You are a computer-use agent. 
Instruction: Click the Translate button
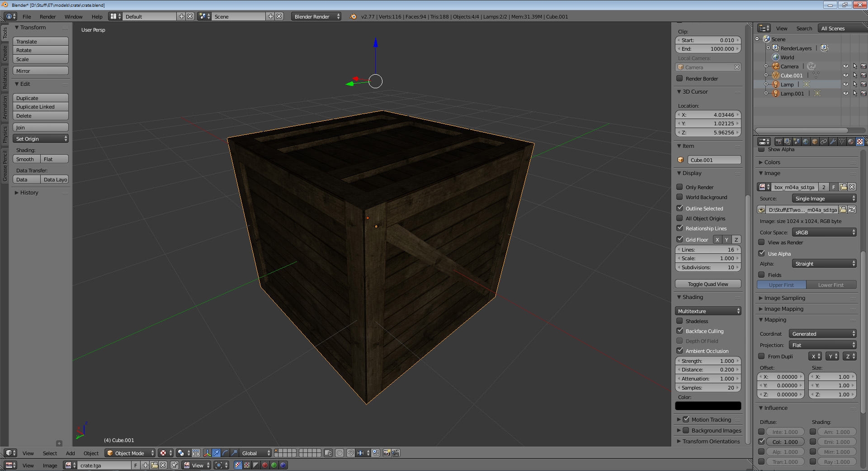(41, 41)
